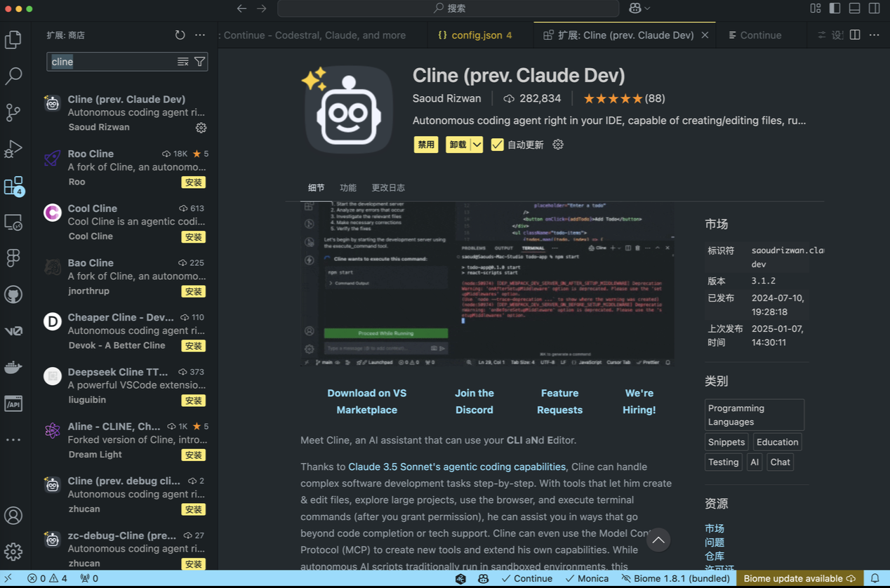Click the title bar search box

click(x=448, y=8)
